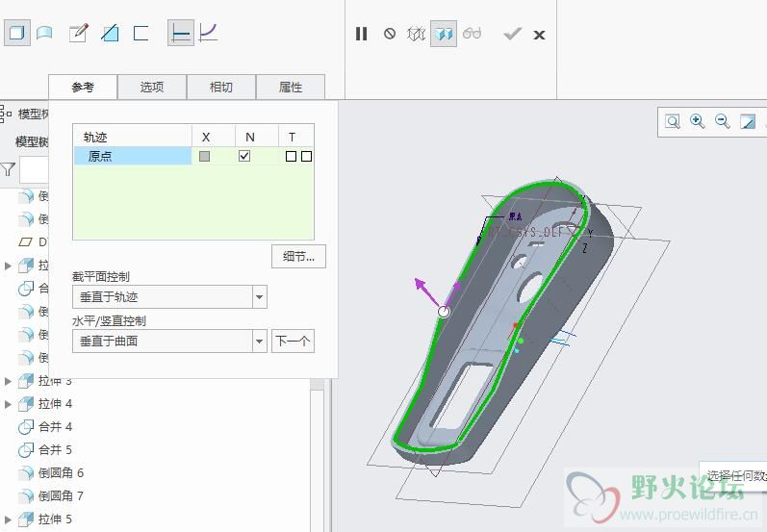Click the create or edit sketch section icon

[79, 34]
